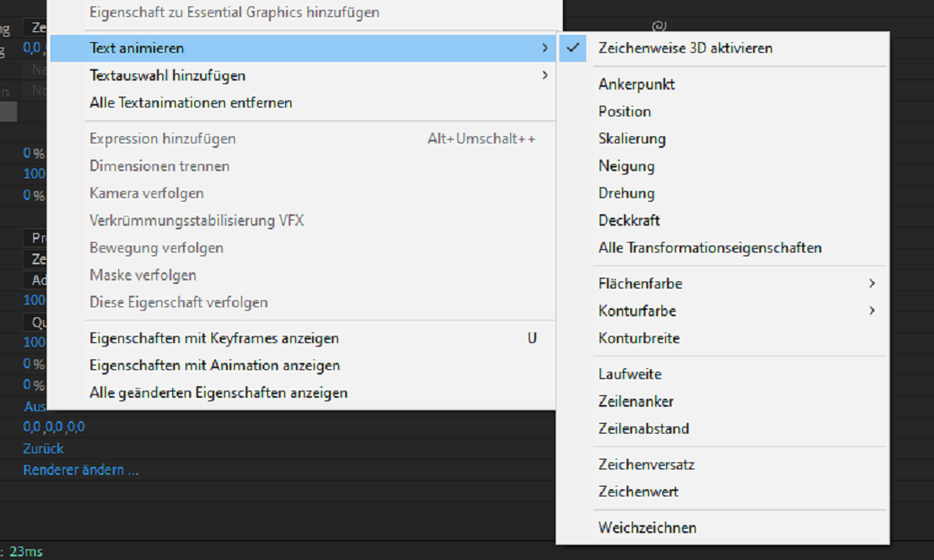Choose Ankerpunkt from the animate menu
Viewport: 934px width, 560px height.
(636, 85)
